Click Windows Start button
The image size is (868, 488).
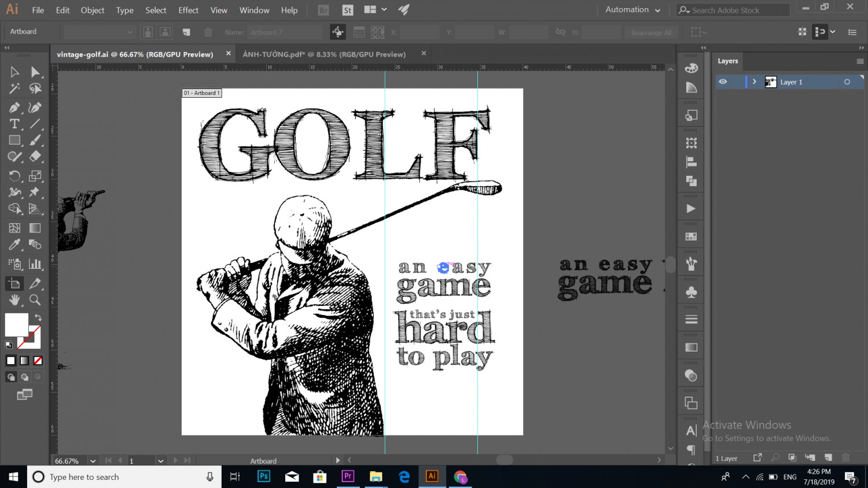click(13, 476)
